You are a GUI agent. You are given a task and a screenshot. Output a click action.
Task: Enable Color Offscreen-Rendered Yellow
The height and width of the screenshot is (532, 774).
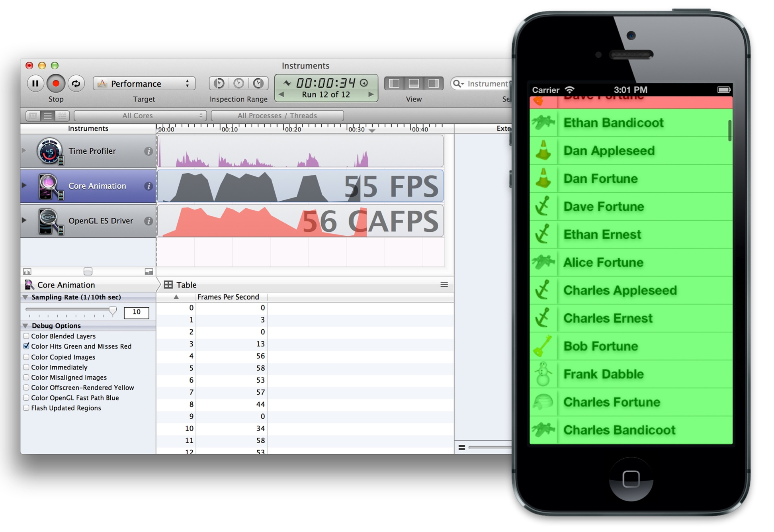coord(26,387)
